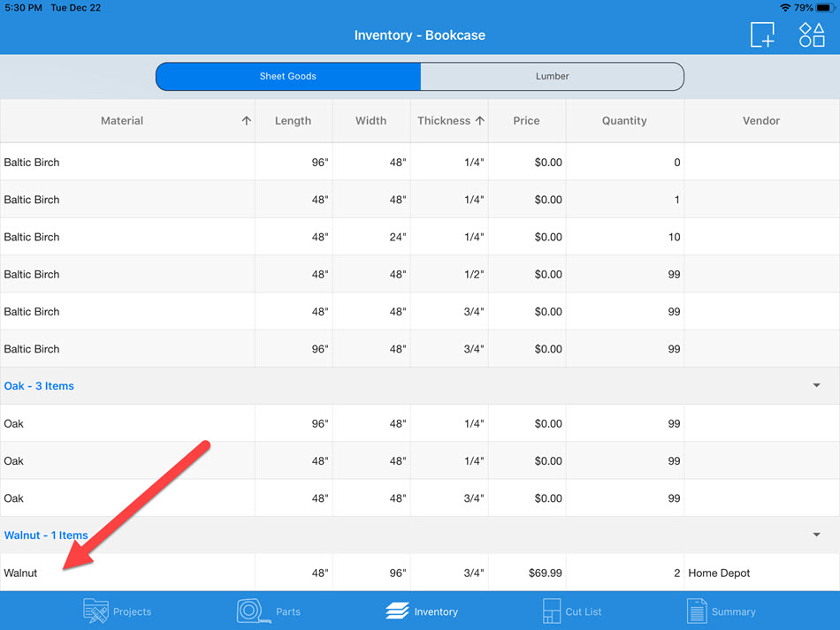840x630 pixels.
Task: Open the Cut List icon
Action: pos(552,611)
